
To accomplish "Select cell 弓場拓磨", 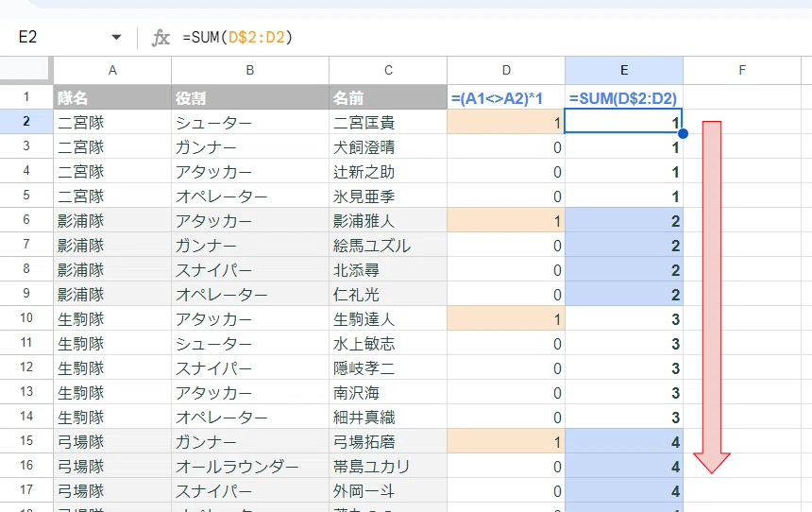I will [388, 441].
